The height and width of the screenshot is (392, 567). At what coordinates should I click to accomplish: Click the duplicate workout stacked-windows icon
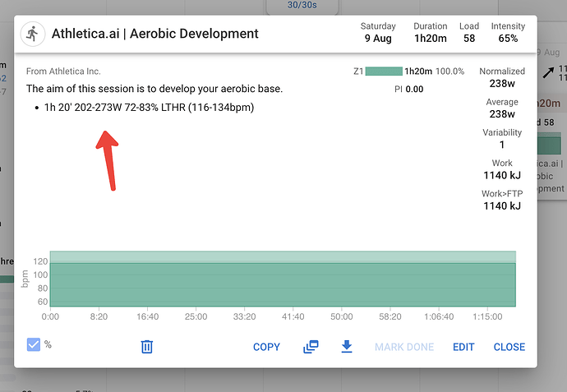coord(311,347)
